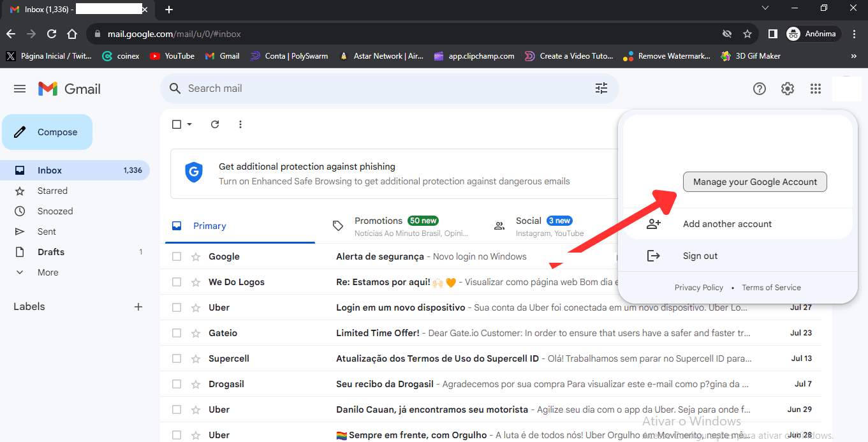
Task: Open Starred folder in sidebar
Action: point(75,191)
